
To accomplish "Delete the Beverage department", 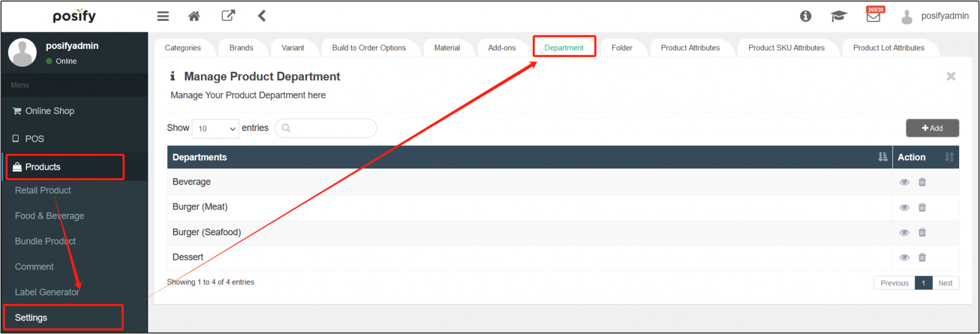I will click(922, 182).
